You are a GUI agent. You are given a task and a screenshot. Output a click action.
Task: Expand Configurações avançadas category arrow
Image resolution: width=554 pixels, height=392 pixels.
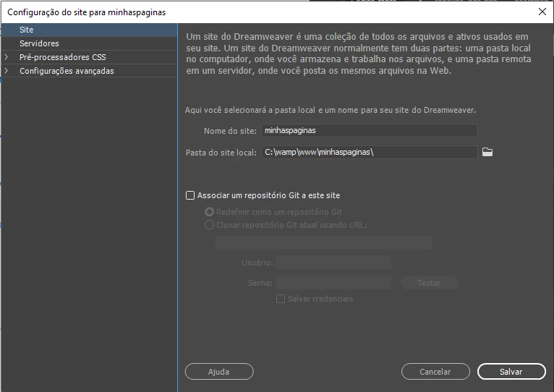click(x=6, y=71)
